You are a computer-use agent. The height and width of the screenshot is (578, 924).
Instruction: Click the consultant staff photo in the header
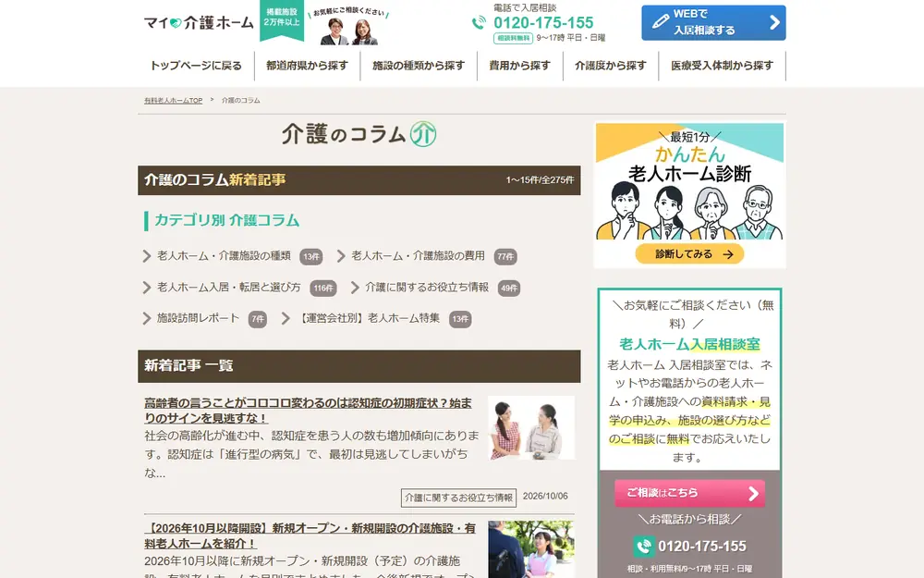pyautogui.click(x=349, y=31)
